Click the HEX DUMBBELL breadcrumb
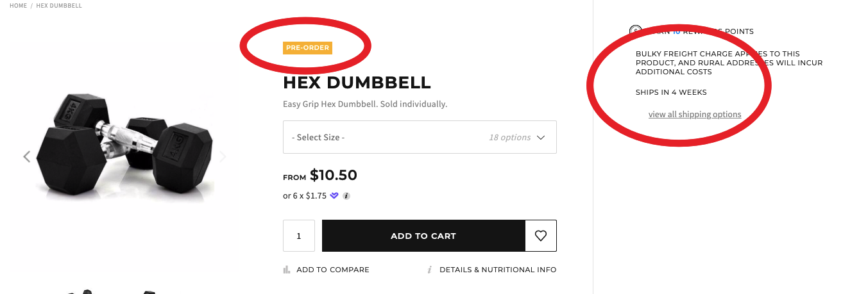This screenshot has height=294, width=868. tap(59, 6)
